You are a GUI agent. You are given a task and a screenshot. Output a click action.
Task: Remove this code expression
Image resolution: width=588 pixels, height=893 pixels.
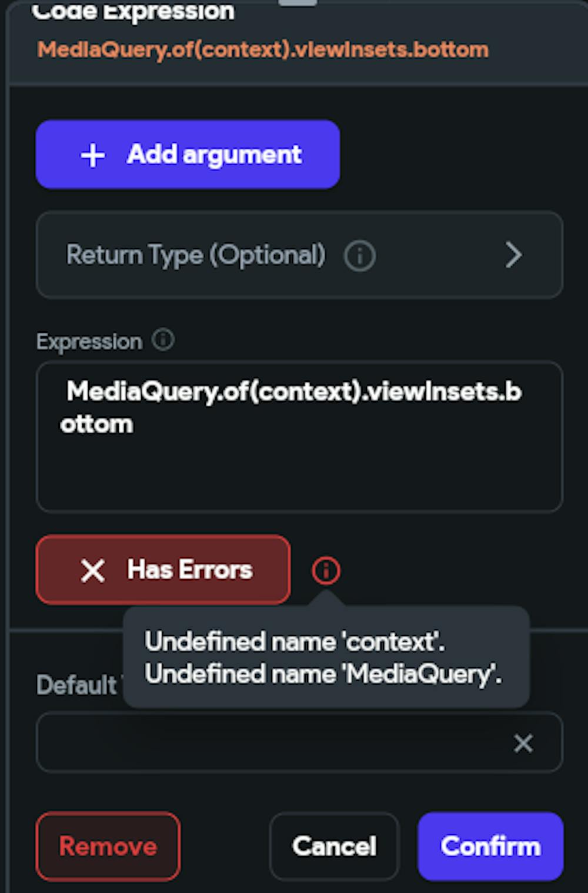click(108, 846)
